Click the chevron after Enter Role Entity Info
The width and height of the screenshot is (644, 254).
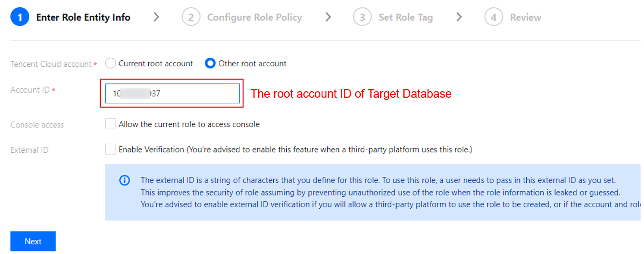(156, 17)
